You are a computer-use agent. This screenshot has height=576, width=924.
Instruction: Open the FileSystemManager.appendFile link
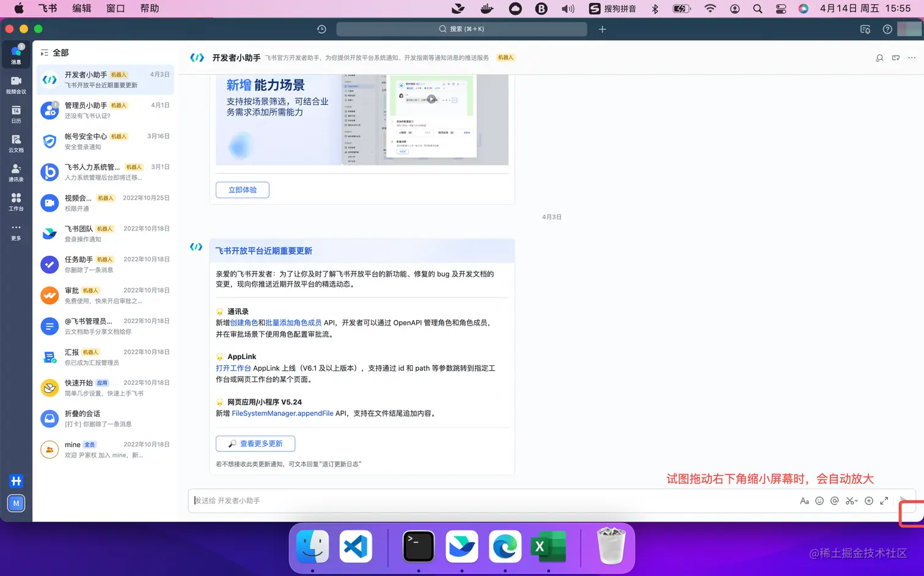tap(282, 414)
